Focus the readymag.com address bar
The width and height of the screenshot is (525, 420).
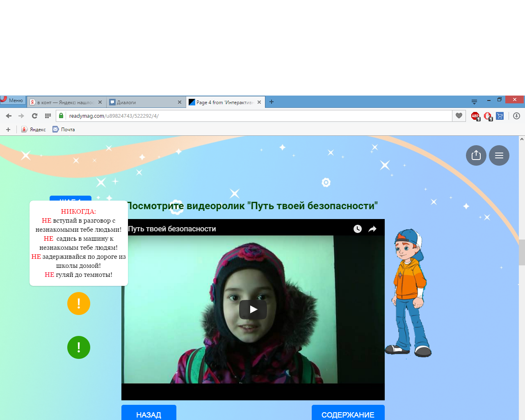[254, 116]
